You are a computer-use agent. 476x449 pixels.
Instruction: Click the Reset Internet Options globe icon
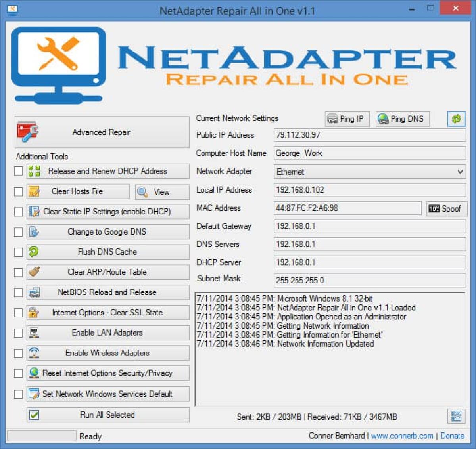coord(34,373)
